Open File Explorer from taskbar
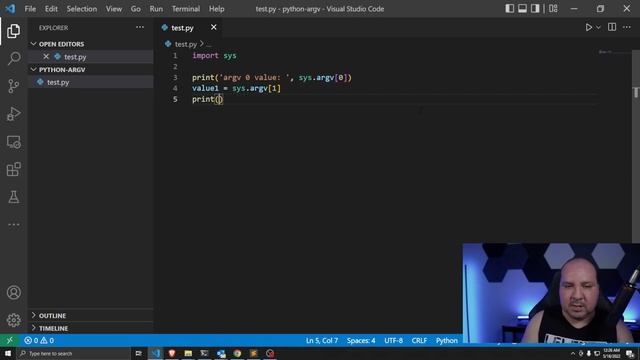 click(x=188, y=353)
